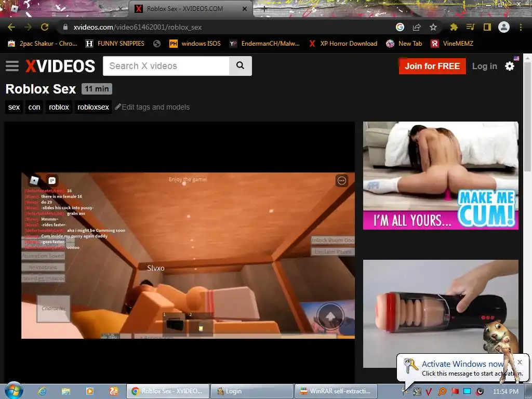Click the country flag icon
Screen dimensions: 532x399
click(x=516, y=58)
